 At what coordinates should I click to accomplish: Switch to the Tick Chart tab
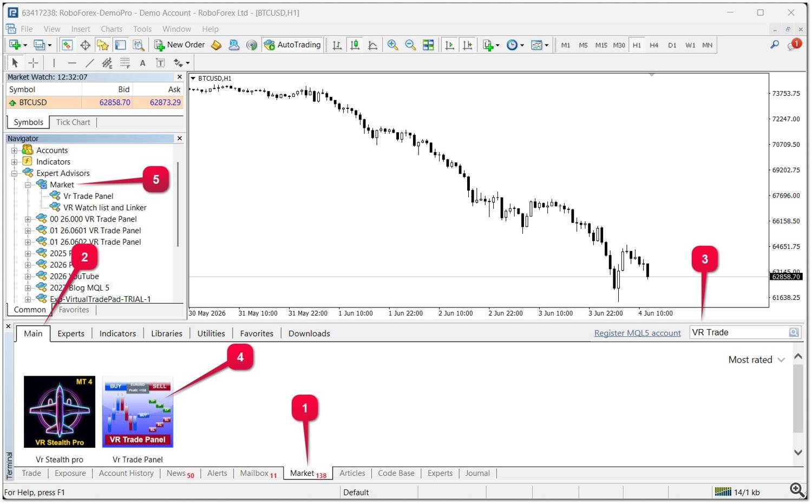[73, 122]
